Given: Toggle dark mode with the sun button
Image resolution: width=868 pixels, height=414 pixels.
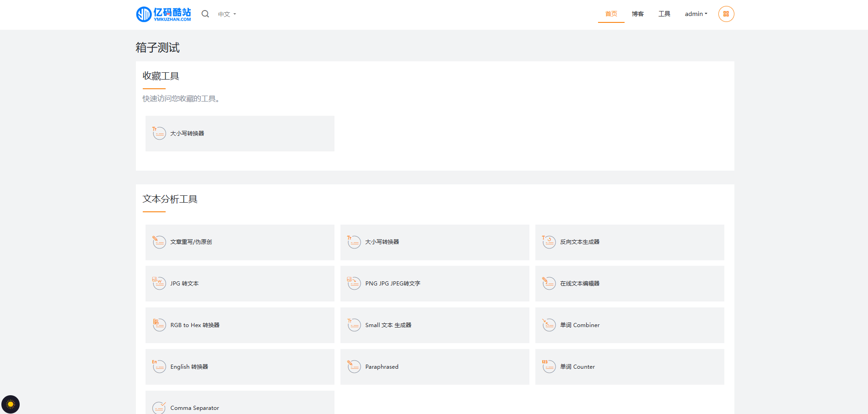Looking at the screenshot, I should click(11, 404).
